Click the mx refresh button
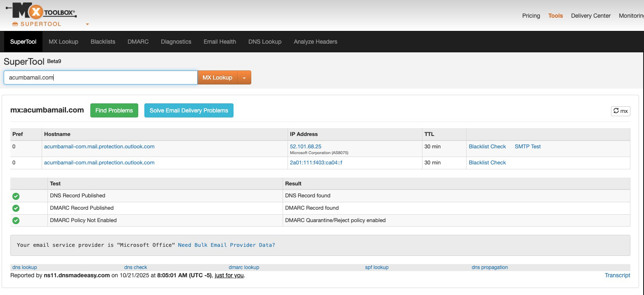Image resolution: width=644 pixels, height=295 pixels. click(620, 111)
